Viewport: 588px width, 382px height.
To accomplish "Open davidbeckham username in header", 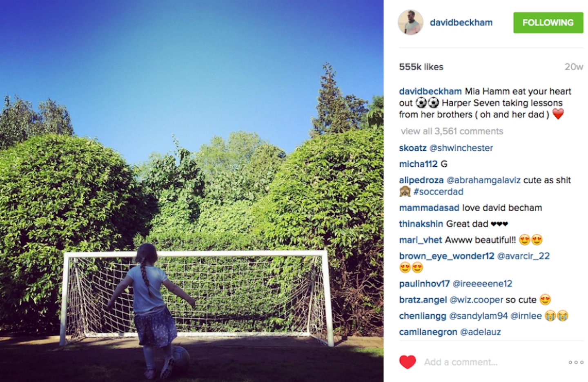I will pos(461,22).
